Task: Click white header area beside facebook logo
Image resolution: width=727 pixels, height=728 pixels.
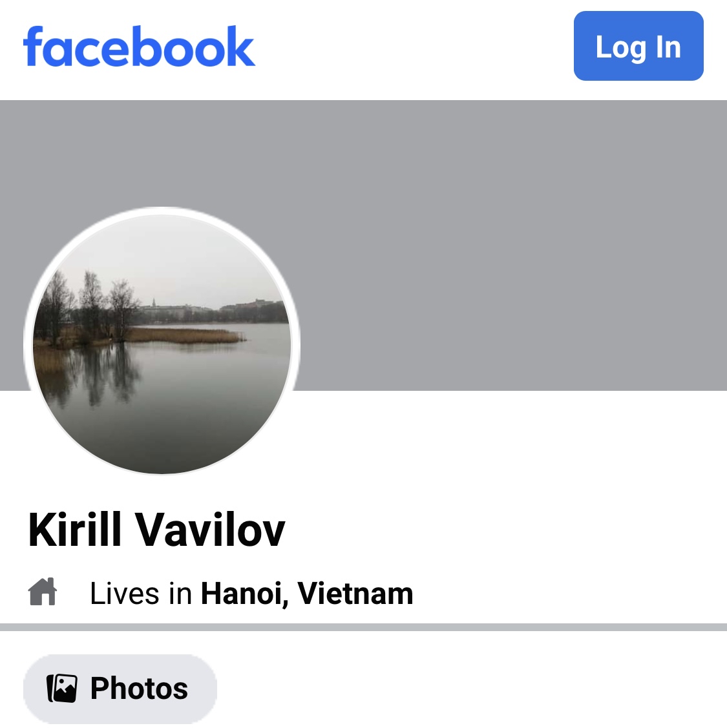Action: click(x=414, y=47)
